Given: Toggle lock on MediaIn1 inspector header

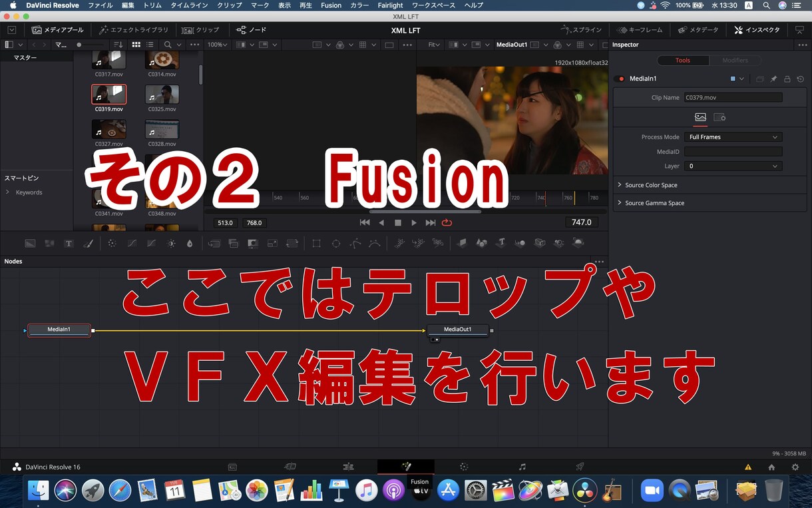Looking at the screenshot, I should [x=787, y=79].
